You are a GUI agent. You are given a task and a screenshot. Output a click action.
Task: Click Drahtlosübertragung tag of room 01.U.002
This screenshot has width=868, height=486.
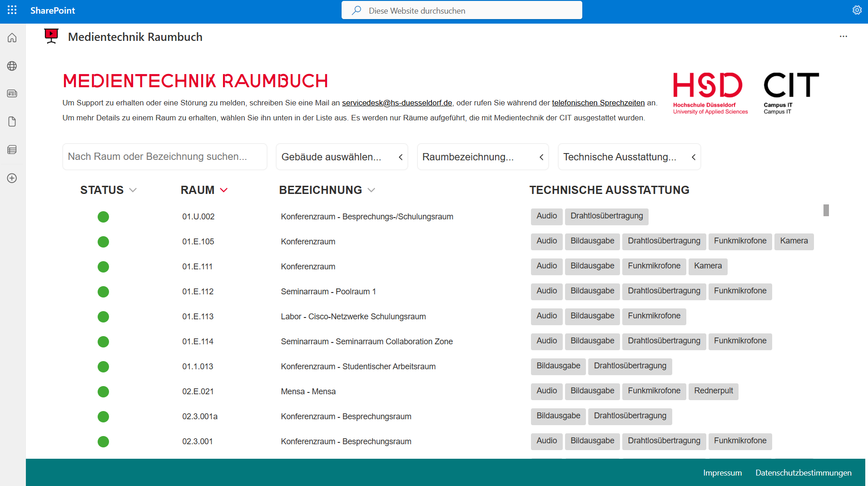click(606, 216)
